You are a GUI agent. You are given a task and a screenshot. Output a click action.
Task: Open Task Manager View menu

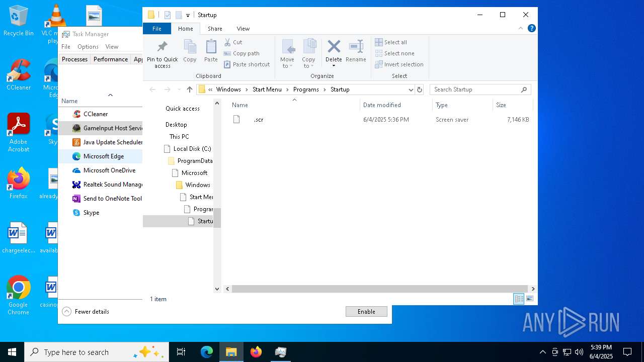pyautogui.click(x=112, y=47)
